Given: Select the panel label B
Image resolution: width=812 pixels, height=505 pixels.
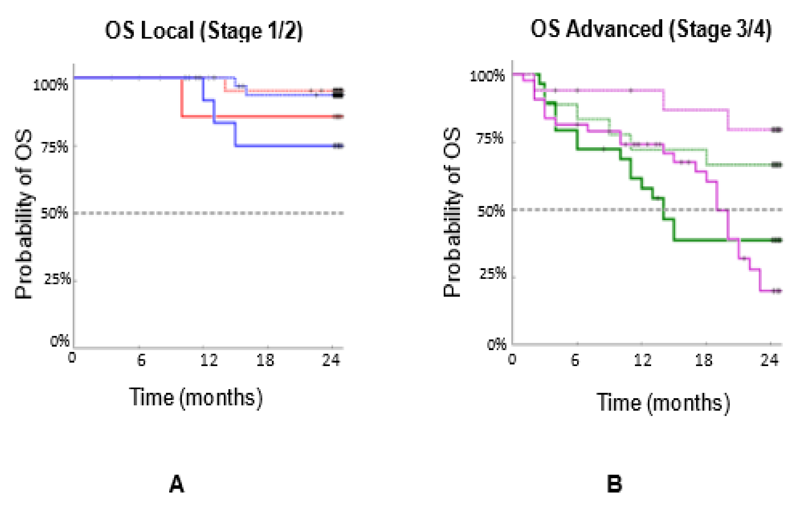Looking at the screenshot, I should 614,484.
